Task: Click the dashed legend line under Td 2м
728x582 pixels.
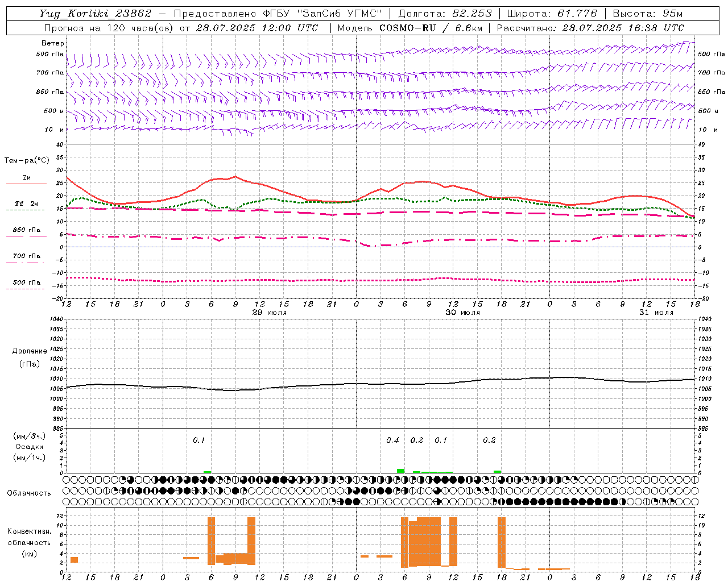Action: 26,210
